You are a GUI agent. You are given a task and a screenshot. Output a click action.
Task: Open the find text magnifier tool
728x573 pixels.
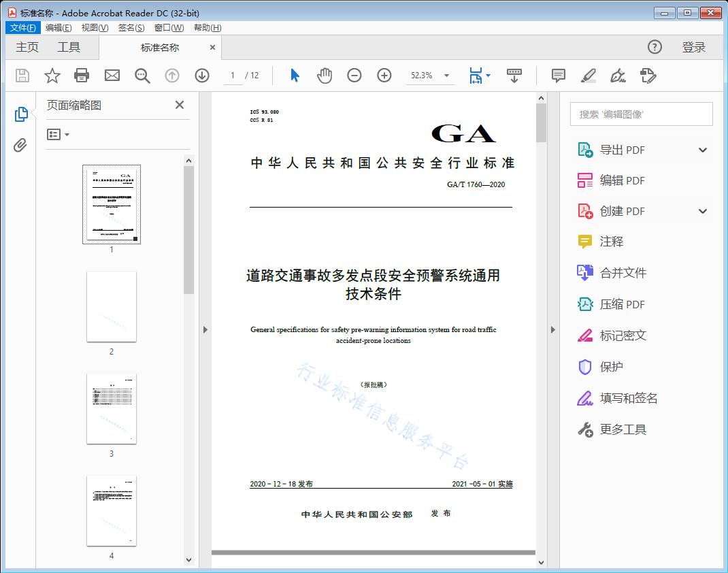(x=142, y=76)
